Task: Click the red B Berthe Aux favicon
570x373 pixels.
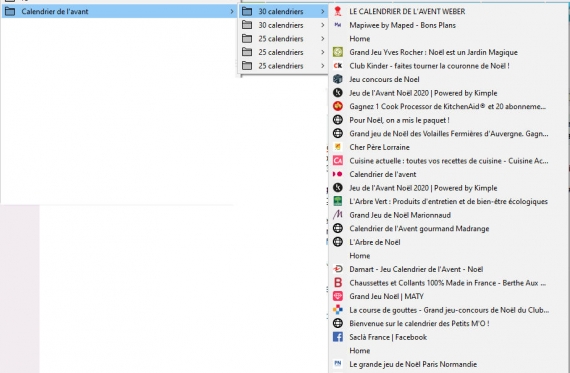Action: (338, 282)
